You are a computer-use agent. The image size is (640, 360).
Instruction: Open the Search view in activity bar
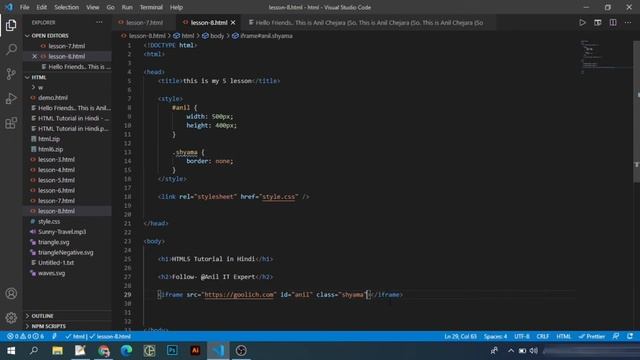(11, 49)
